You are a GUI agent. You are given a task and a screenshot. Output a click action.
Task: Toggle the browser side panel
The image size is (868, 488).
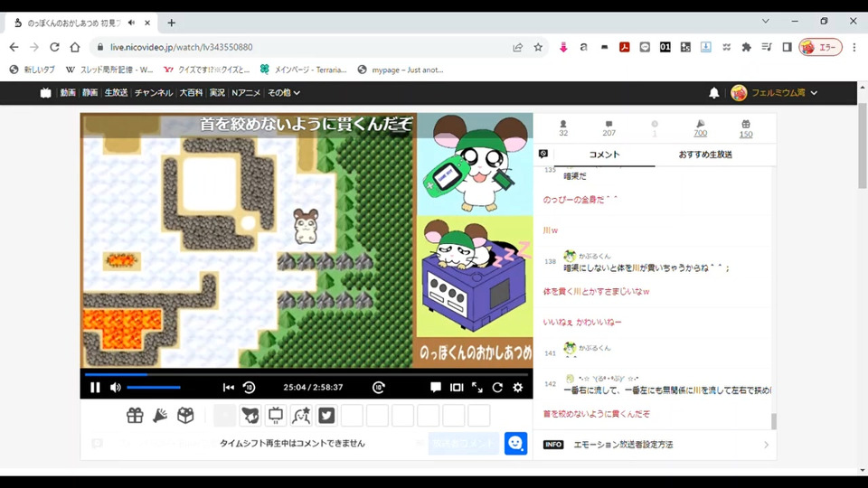tap(787, 48)
